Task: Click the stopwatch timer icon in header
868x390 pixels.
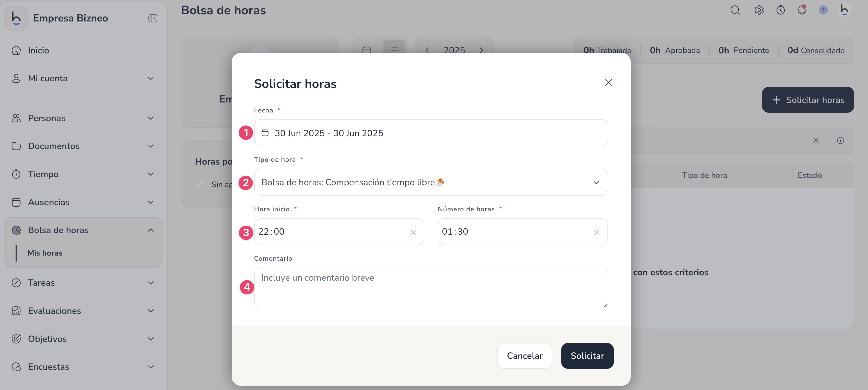Action: [x=780, y=10]
